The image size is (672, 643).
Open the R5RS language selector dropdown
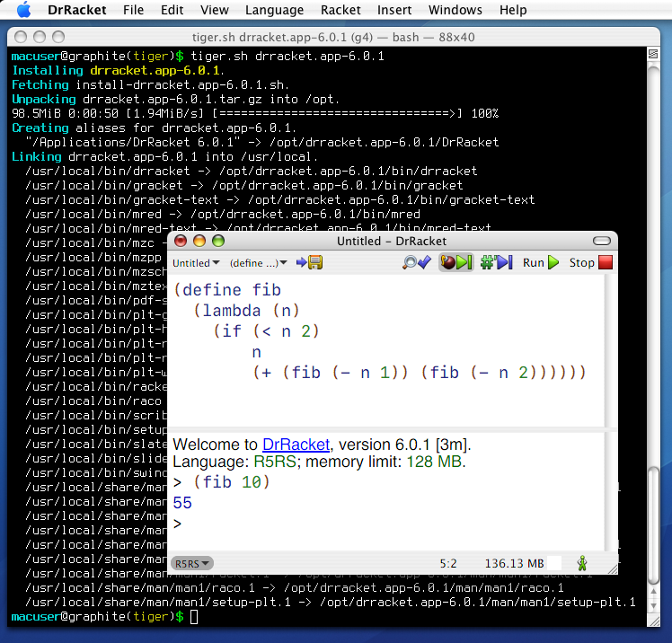pos(192,563)
